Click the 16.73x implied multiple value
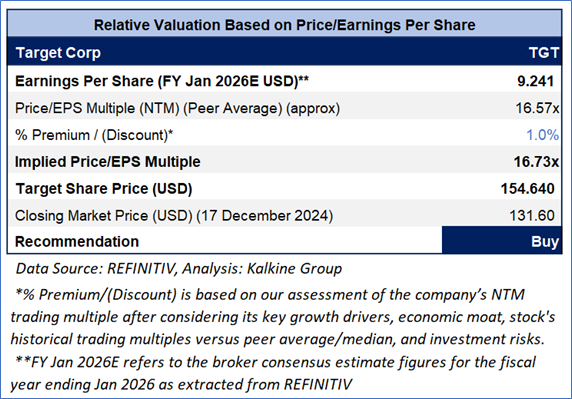This screenshot has height=399, width=572. coord(536,162)
